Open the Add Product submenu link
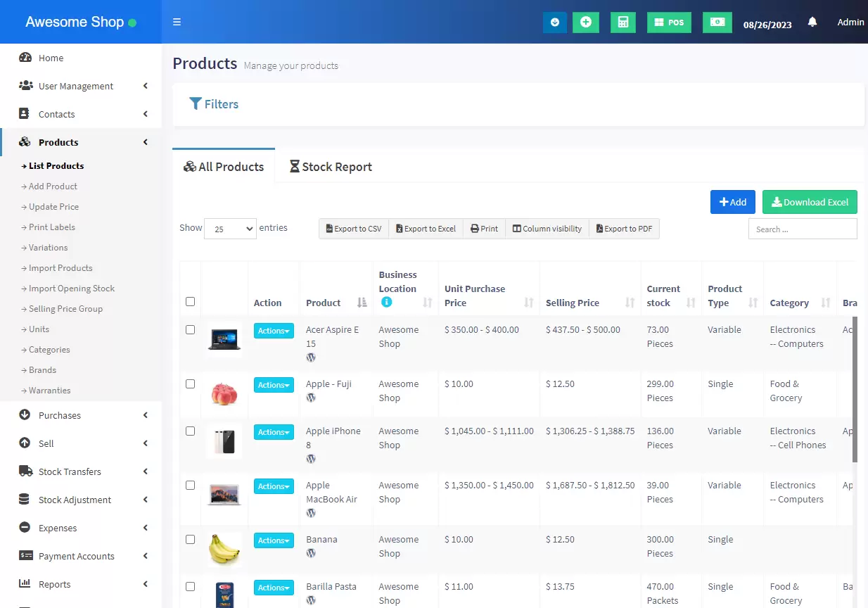Viewport: 868px width, 608px height. coord(53,186)
